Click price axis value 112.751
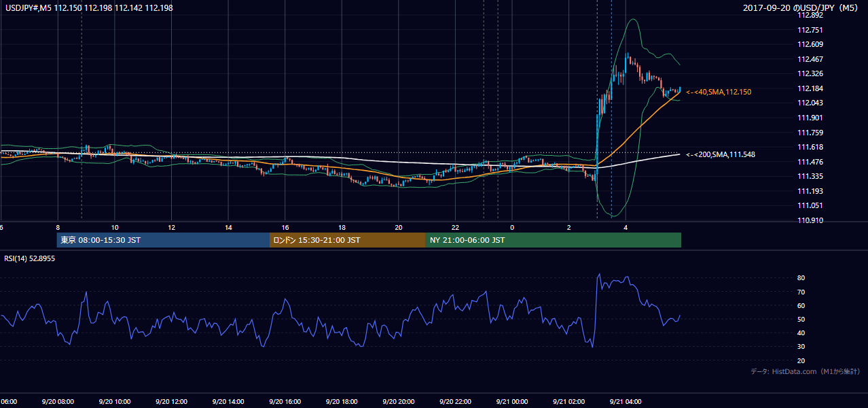The image size is (868, 408). click(x=812, y=30)
